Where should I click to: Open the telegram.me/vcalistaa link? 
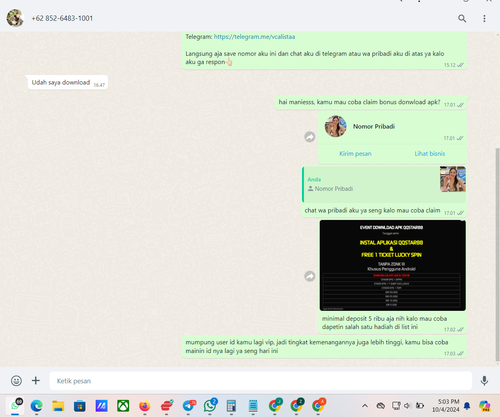coord(254,37)
